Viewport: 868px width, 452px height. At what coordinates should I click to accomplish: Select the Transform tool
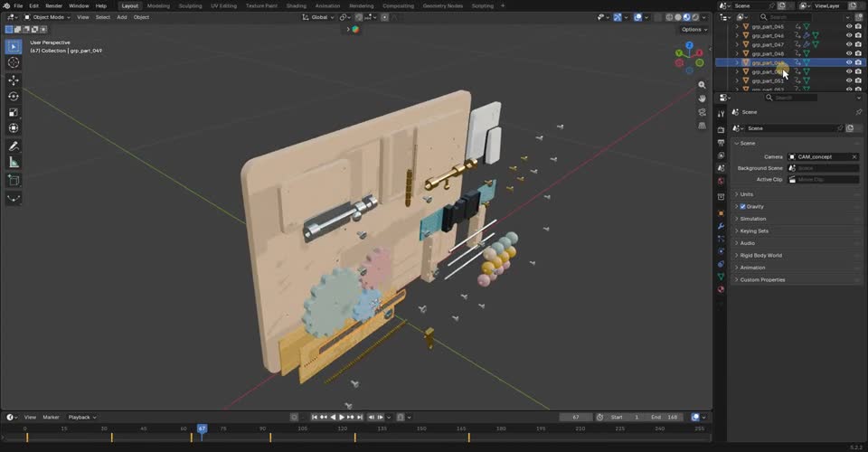[x=14, y=128]
